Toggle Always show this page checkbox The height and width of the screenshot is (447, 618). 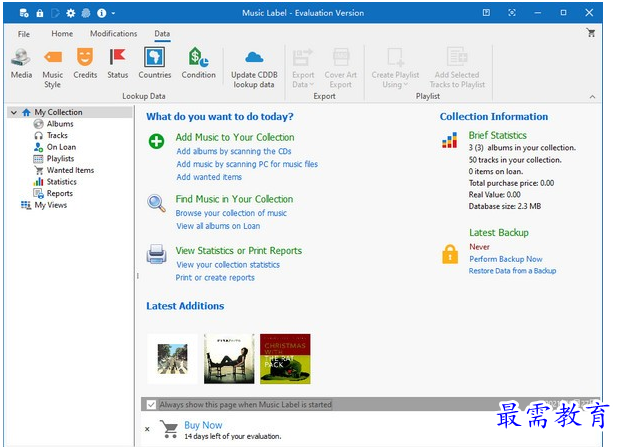click(151, 404)
